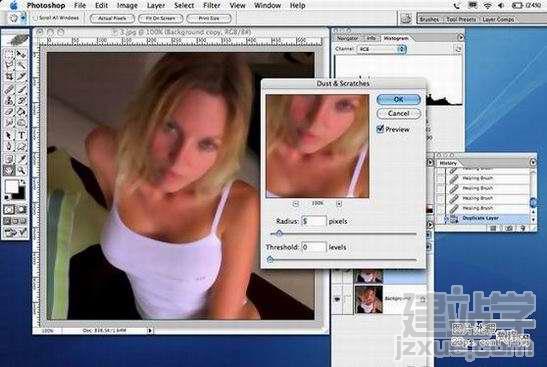Click Jump to ImageReady icon
Screen dimensions: 547x367
pos(16,232)
